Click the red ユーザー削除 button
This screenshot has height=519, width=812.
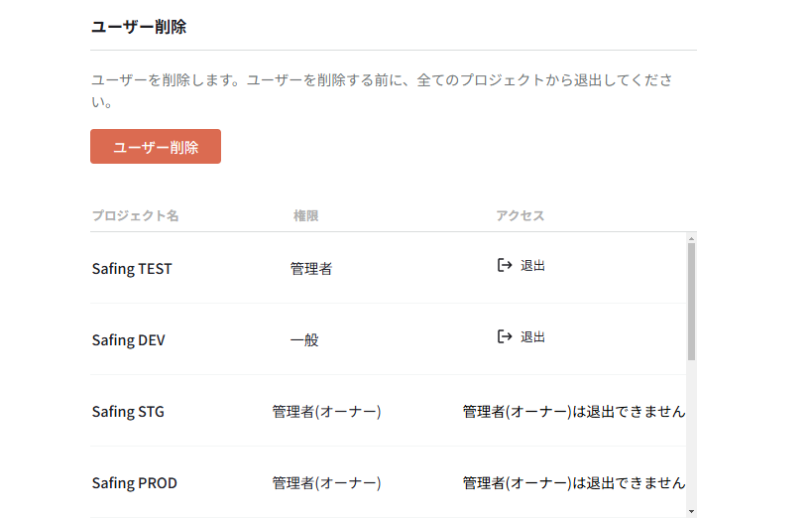156,147
